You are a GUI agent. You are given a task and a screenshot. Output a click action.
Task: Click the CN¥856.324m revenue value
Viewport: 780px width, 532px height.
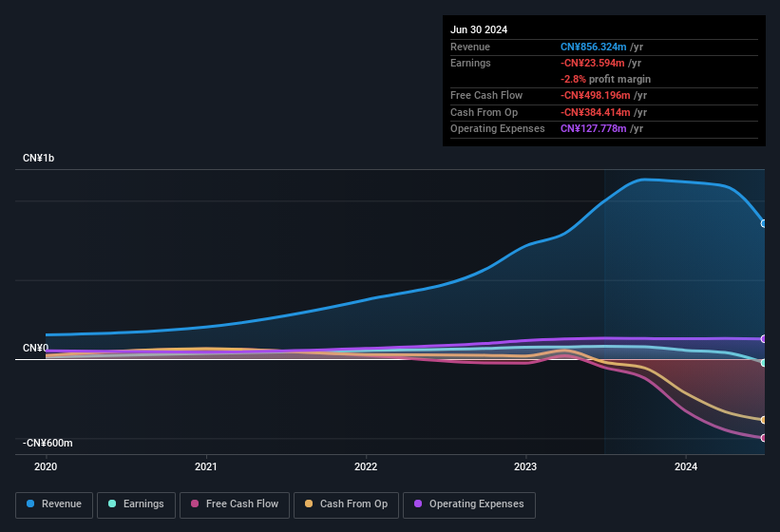pos(594,47)
